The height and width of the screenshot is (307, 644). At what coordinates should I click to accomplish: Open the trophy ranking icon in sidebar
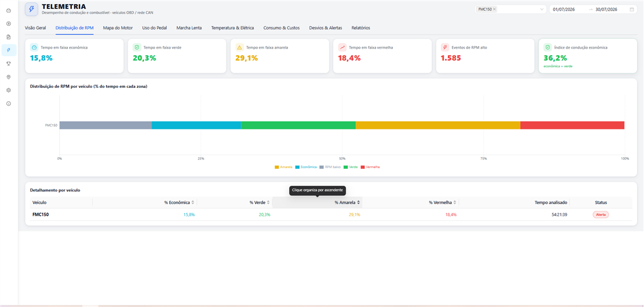pos(9,63)
